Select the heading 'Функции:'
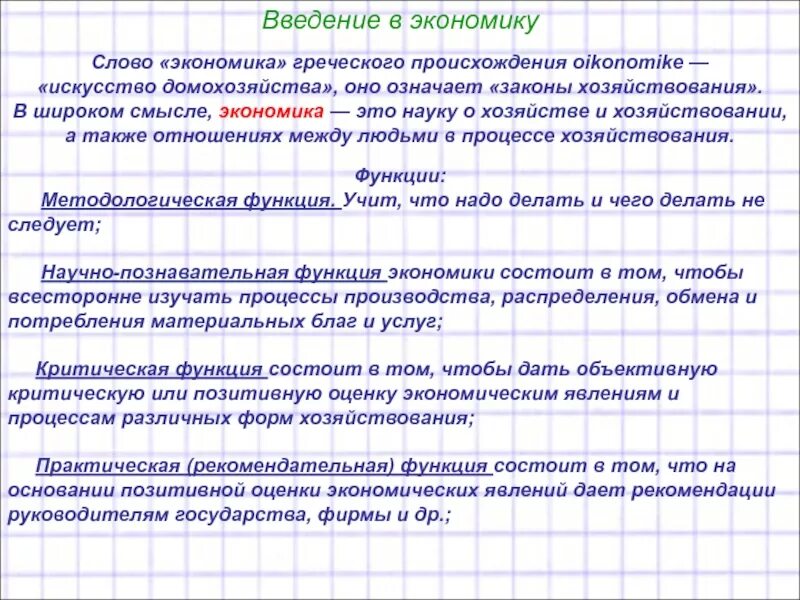The image size is (800, 600). (401, 176)
